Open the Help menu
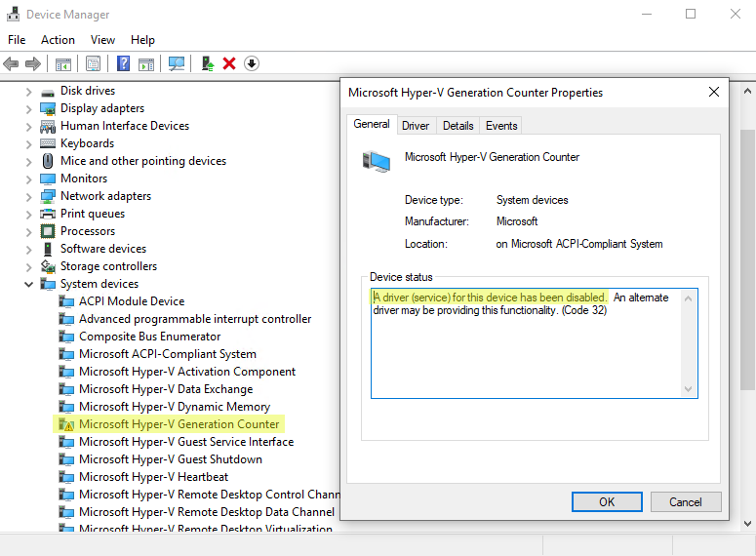Screen dimensions: 756x556 pos(142,40)
